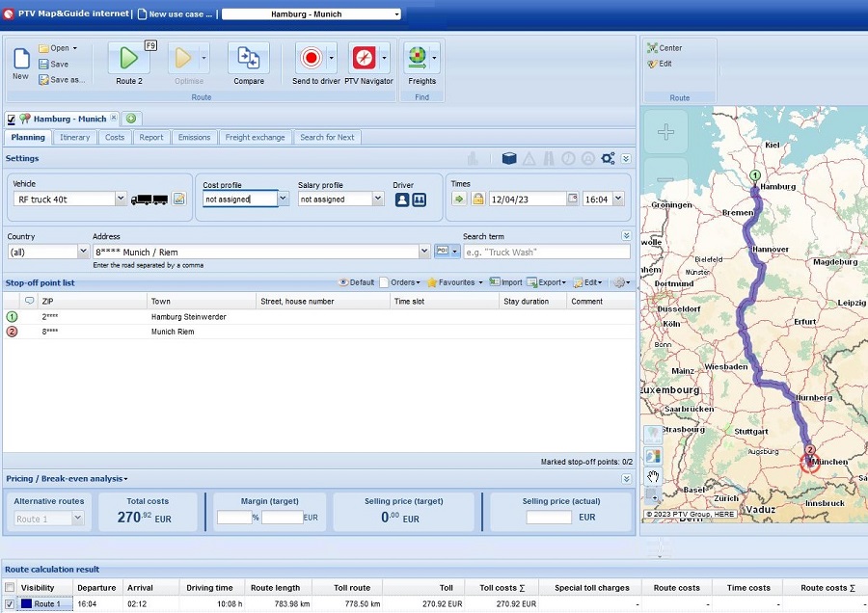Open the gears route options icon

tap(608, 159)
